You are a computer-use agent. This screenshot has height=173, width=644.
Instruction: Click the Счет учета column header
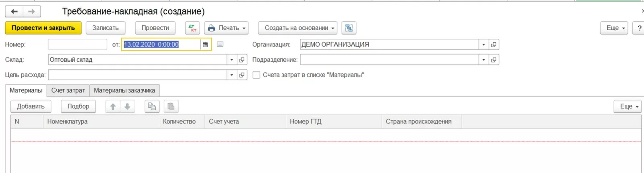coord(245,122)
